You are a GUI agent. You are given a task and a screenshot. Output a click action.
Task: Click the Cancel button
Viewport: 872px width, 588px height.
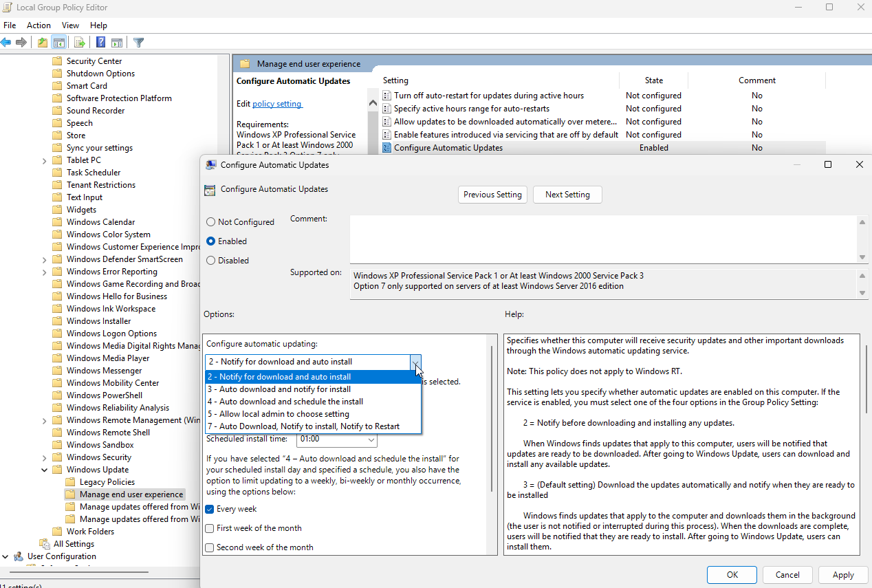[x=787, y=575]
